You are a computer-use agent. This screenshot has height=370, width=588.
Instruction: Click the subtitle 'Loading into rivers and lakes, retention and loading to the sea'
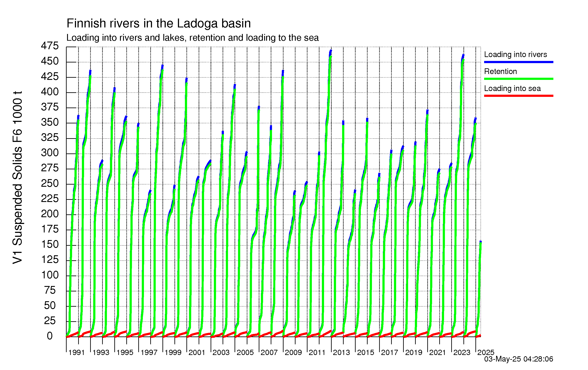pyautogui.click(x=193, y=38)
